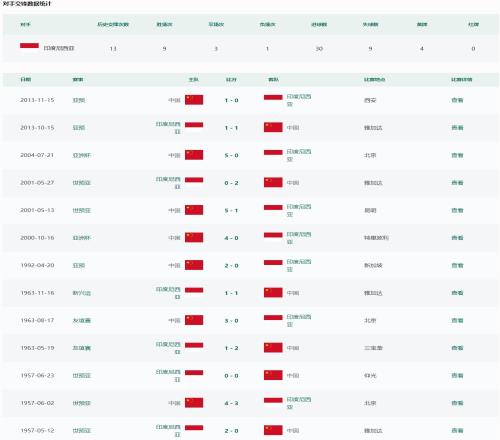Screen dimensions: 500x440
Task: Open the 亚洲杯 competition link for 2000-10-16
Action: (82, 238)
